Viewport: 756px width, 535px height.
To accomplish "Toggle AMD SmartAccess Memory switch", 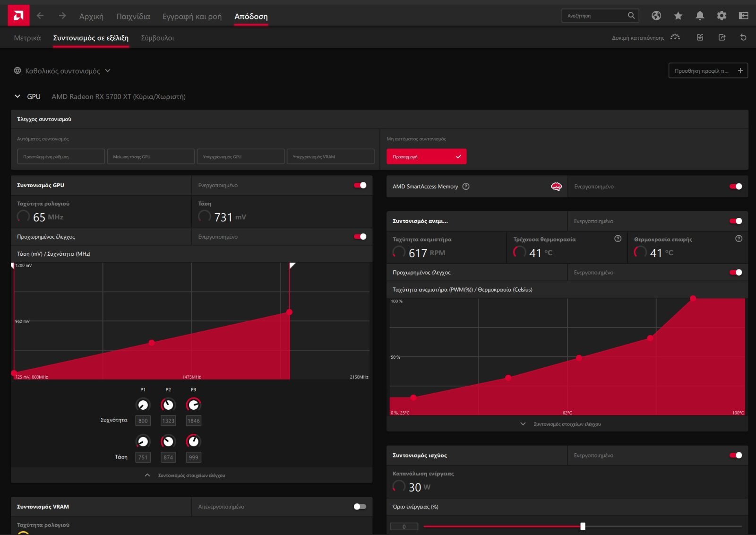I will (736, 186).
